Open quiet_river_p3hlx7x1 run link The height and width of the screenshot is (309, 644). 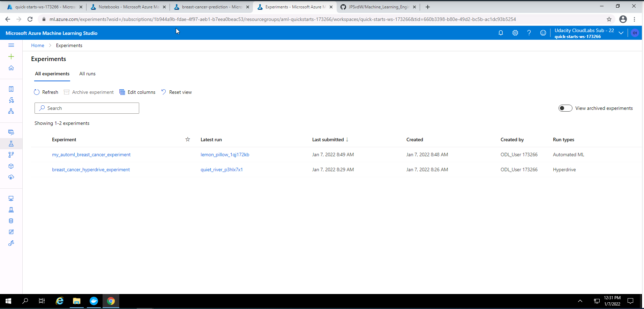tap(222, 169)
